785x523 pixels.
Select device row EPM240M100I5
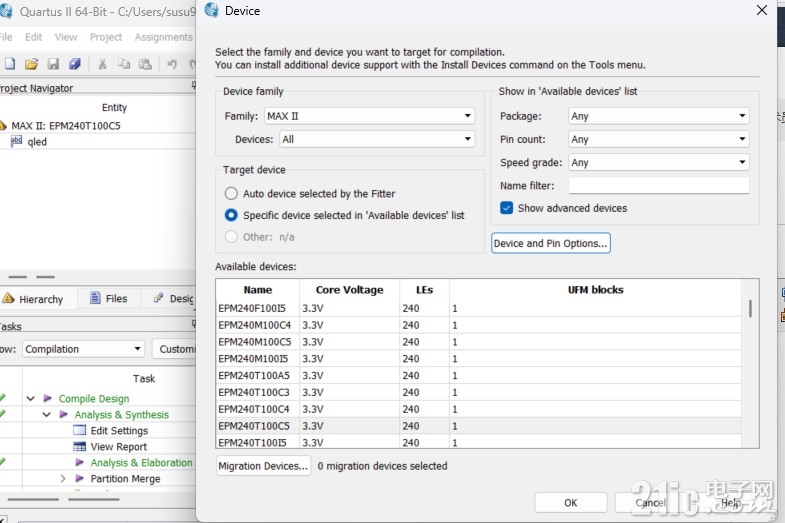tap(479, 359)
